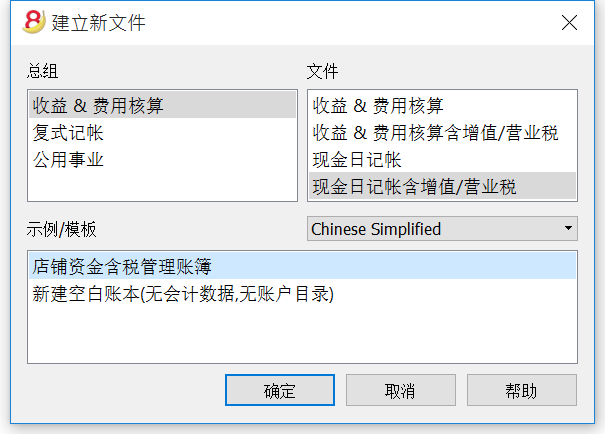Click the 取消 button

(401, 390)
